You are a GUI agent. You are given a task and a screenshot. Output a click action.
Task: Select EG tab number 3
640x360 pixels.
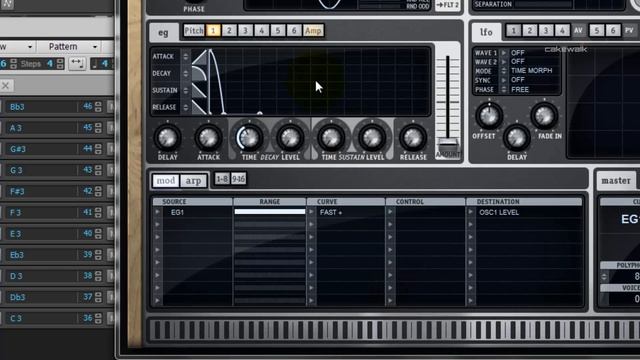tap(245, 31)
